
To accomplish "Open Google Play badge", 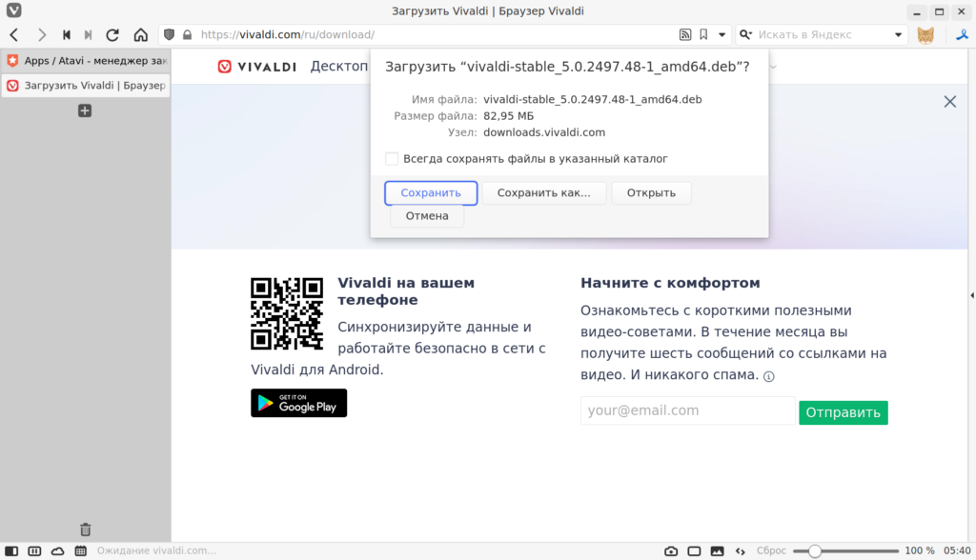I will point(298,403).
